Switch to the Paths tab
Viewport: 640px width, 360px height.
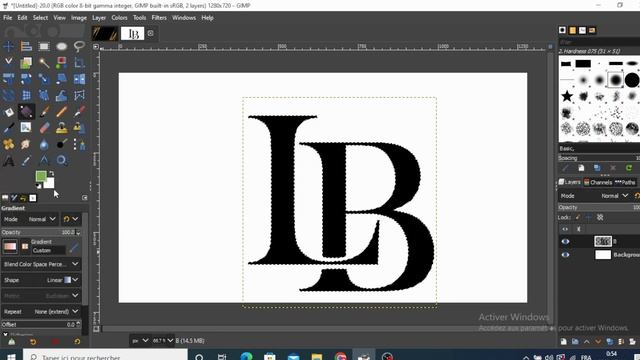click(x=625, y=182)
